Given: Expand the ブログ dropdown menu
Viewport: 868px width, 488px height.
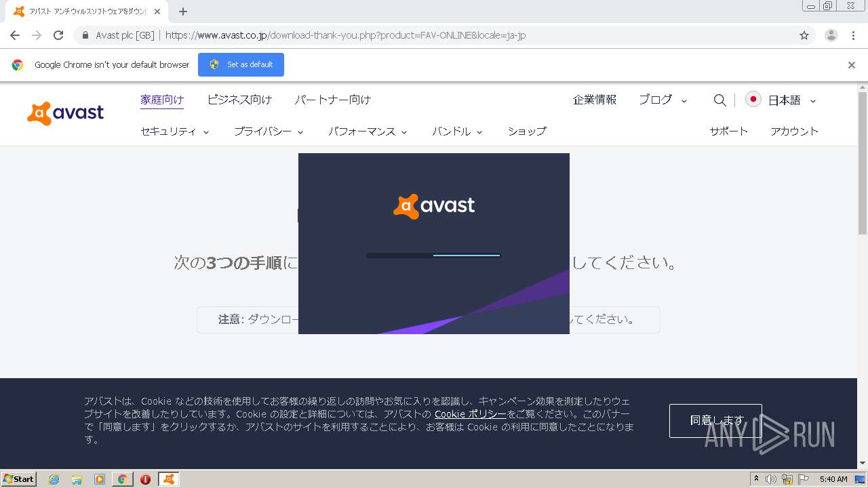Looking at the screenshot, I should tap(663, 100).
